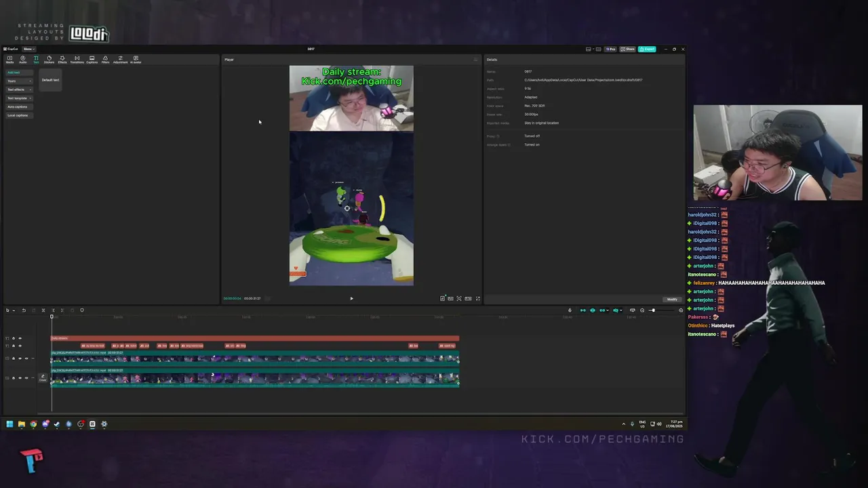Image resolution: width=868 pixels, height=488 pixels.
Task: Open the Transitions panel icon
Action: 77,59
